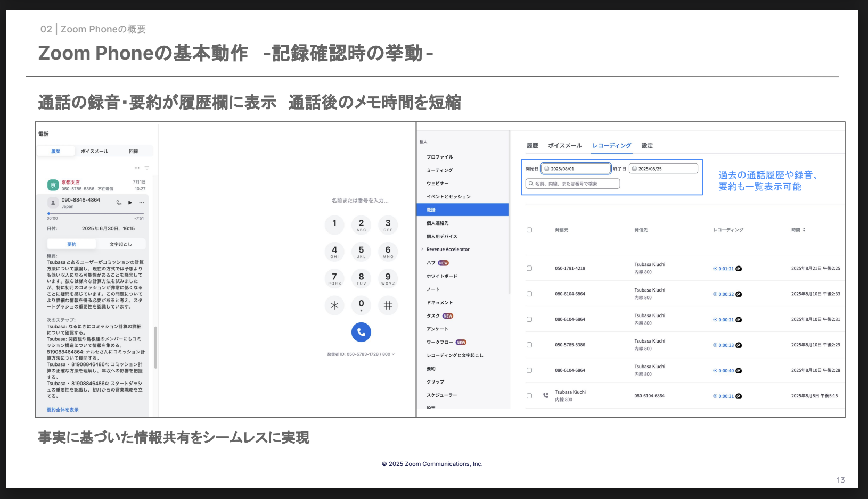Switch to the 文字起こし transcript view
868x499 pixels.
(120, 244)
